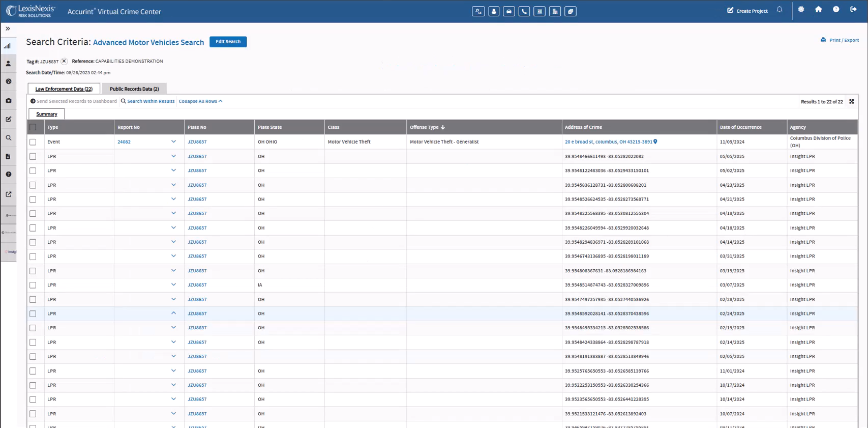Click the Edit Search button
Image resolution: width=868 pixels, height=428 pixels.
pyautogui.click(x=228, y=42)
